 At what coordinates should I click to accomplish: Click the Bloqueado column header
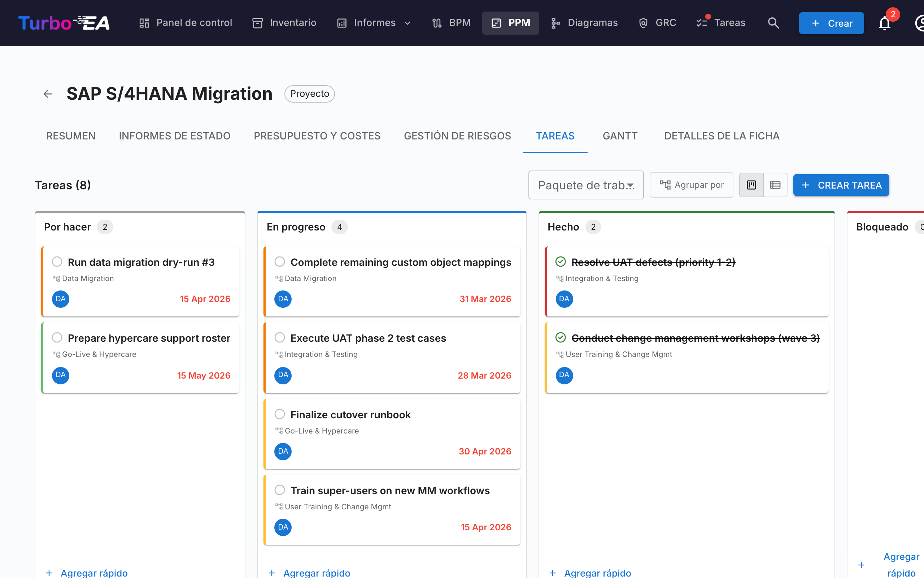point(882,227)
